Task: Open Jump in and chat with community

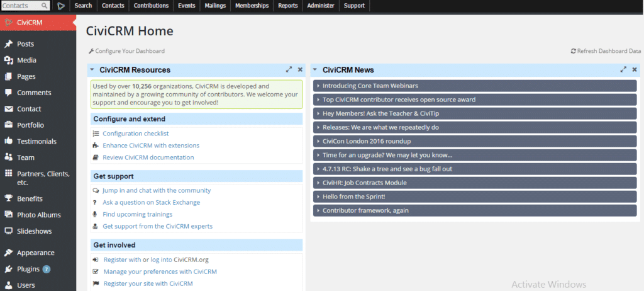Action: (157, 191)
